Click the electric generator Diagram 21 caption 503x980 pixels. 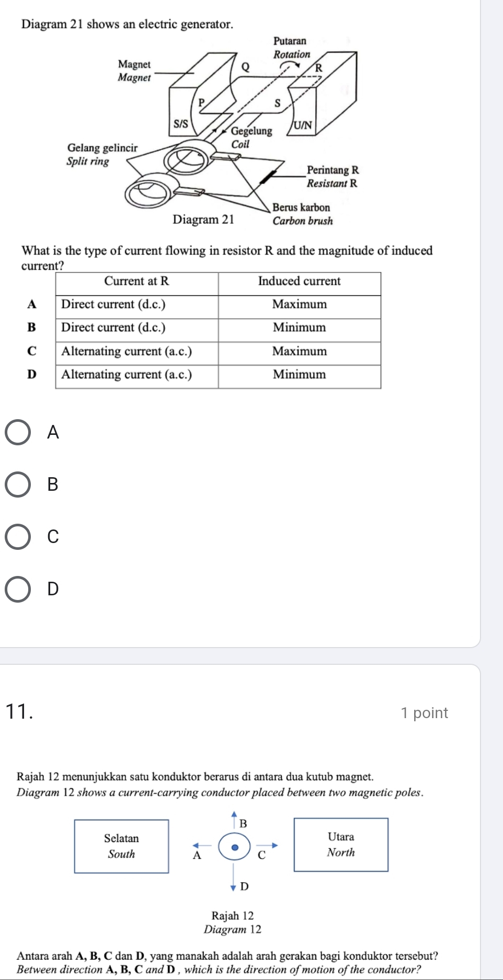(x=203, y=220)
